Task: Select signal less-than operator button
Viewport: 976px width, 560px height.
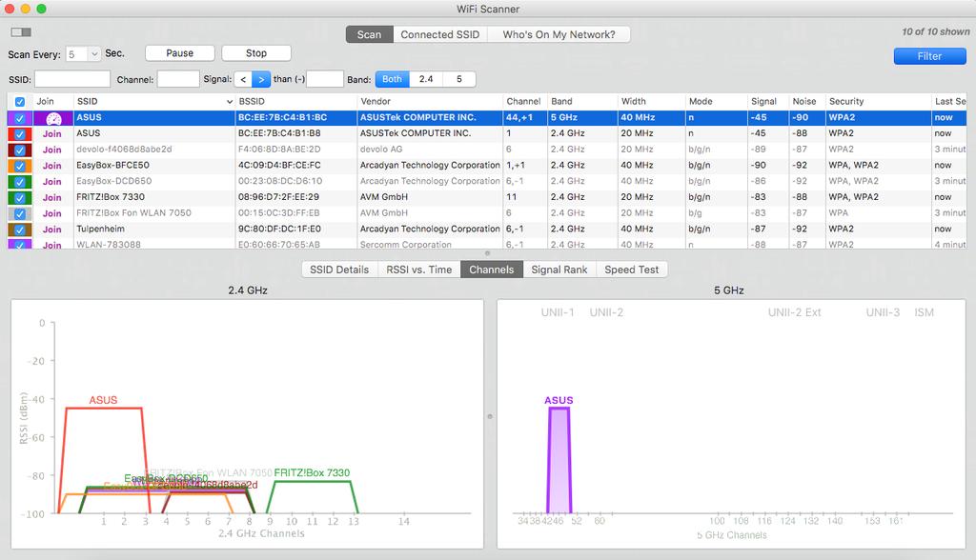Action: (243, 79)
